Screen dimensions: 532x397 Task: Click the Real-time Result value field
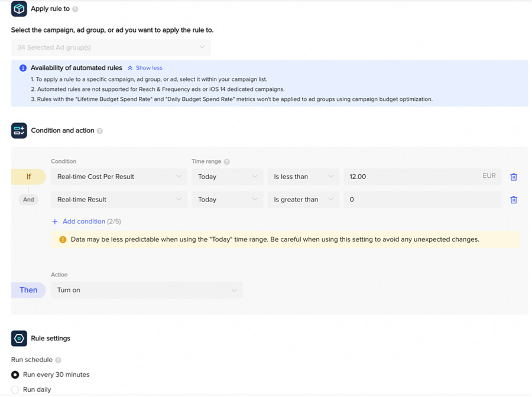(x=422, y=200)
